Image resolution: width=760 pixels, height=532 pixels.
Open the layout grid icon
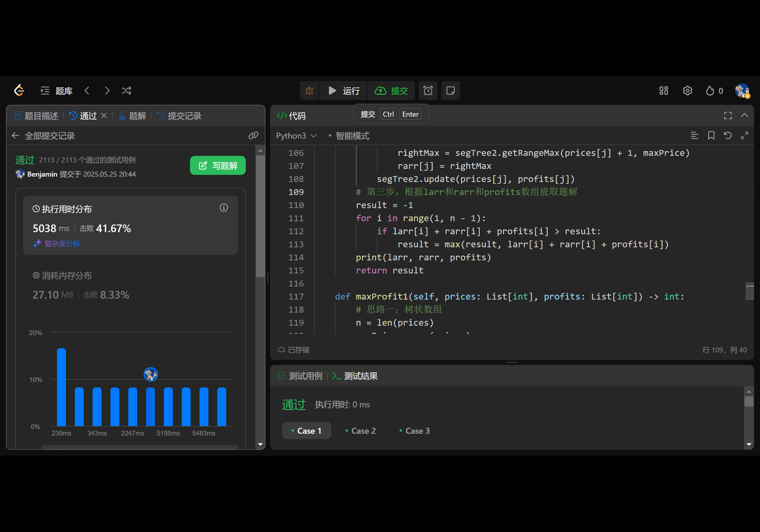point(663,91)
